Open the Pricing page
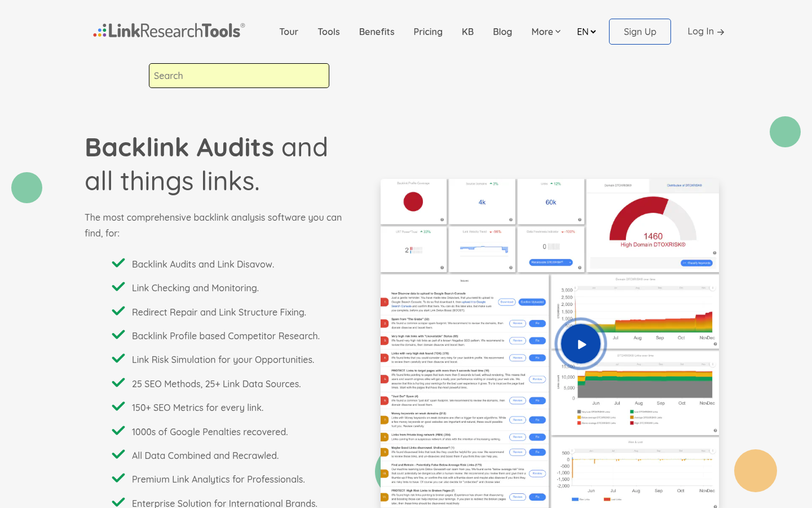The width and height of the screenshot is (812, 508). pos(428,32)
